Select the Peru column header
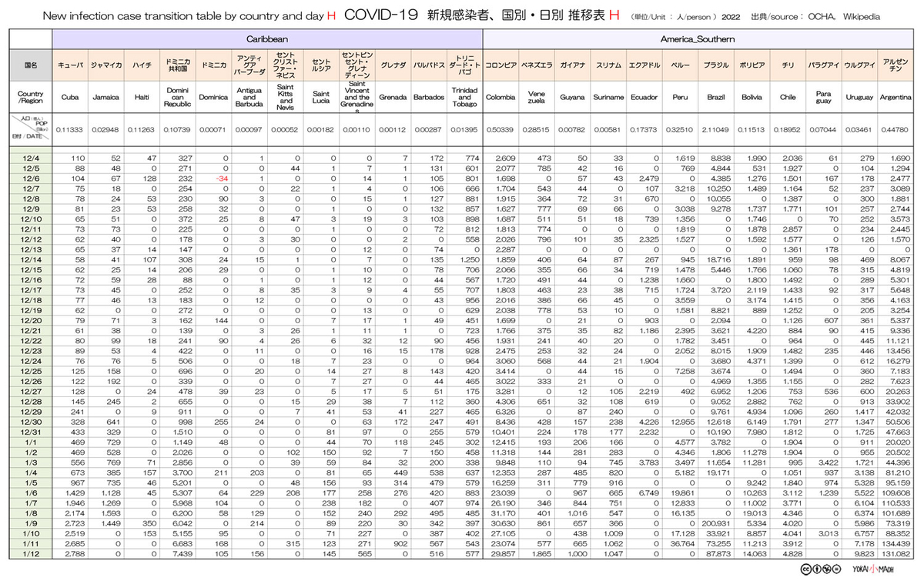The image size is (924, 581). 680,98
